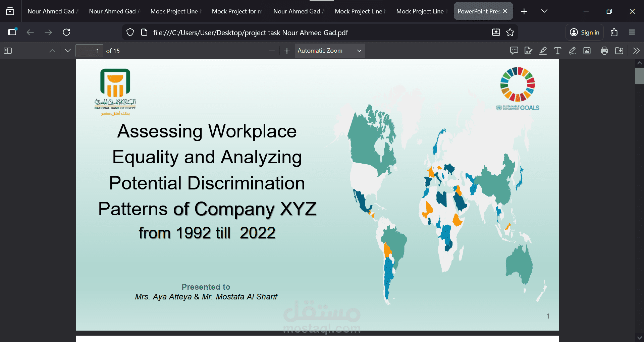This screenshot has width=644, height=342.
Task: Switch to third Nour Ahmed Gad tab
Action: pyautogui.click(x=299, y=11)
